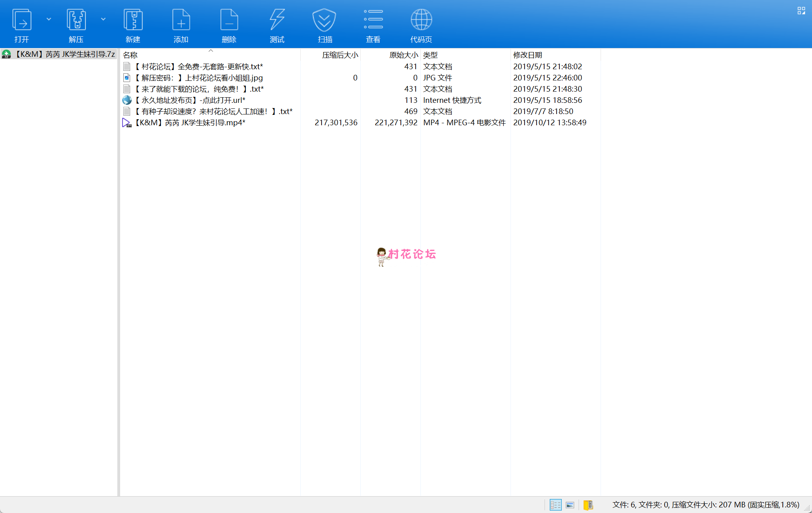Switch to image preview view in status bar

(x=570, y=505)
